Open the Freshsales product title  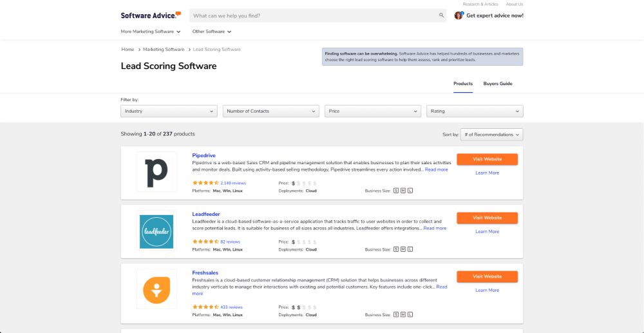[x=205, y=273]
